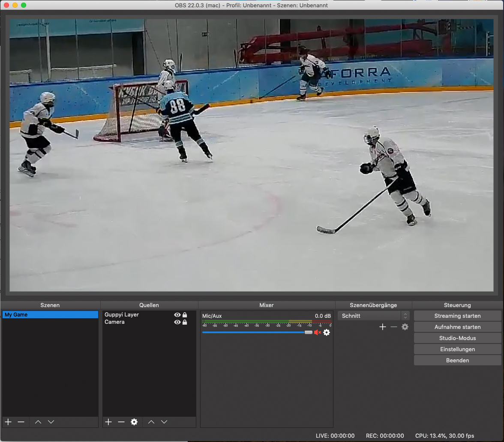Click the transition duration stepper arrows
This screenshot has height=442, width=504.
click(x=405, y=316)
